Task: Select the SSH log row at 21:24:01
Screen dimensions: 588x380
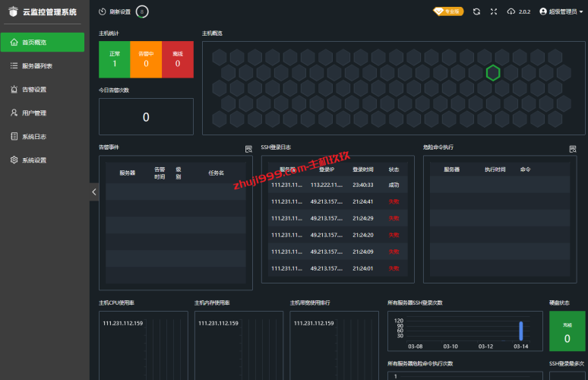Action: [x=338, y=268]
